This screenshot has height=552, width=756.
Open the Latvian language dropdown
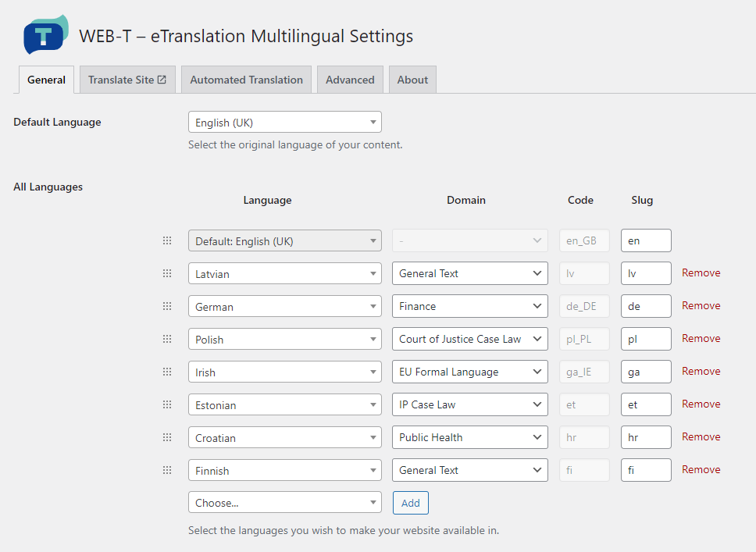(285, 273)
